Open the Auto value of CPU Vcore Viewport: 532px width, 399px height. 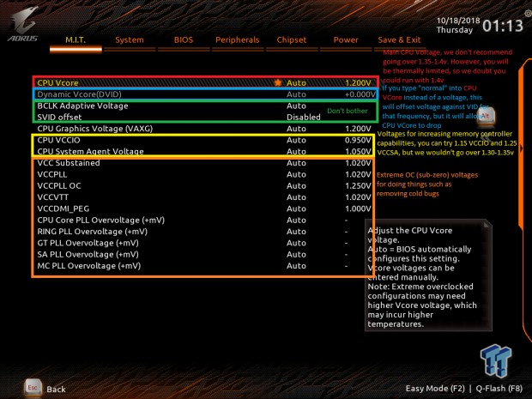[296, 82]
